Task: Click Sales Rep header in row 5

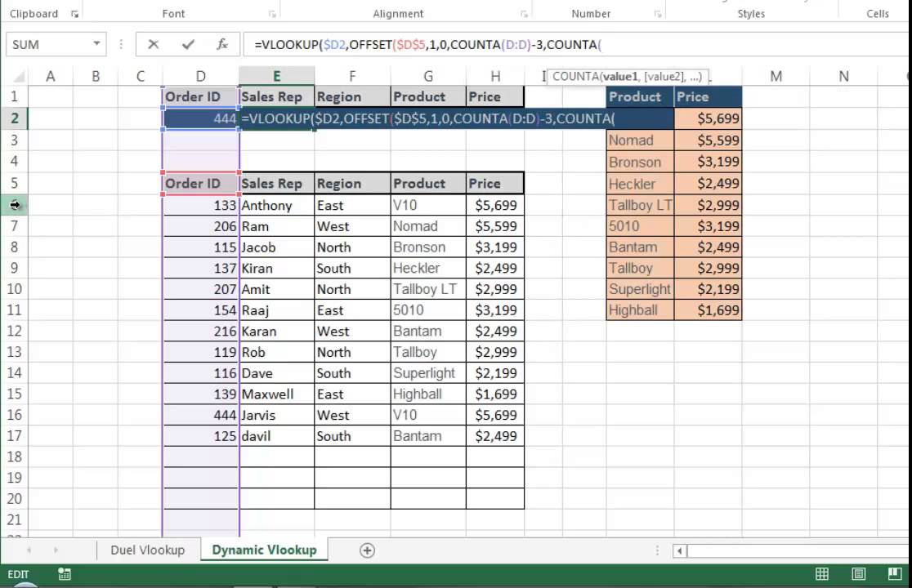Action: pyautogui.click(x=277, y=184)
